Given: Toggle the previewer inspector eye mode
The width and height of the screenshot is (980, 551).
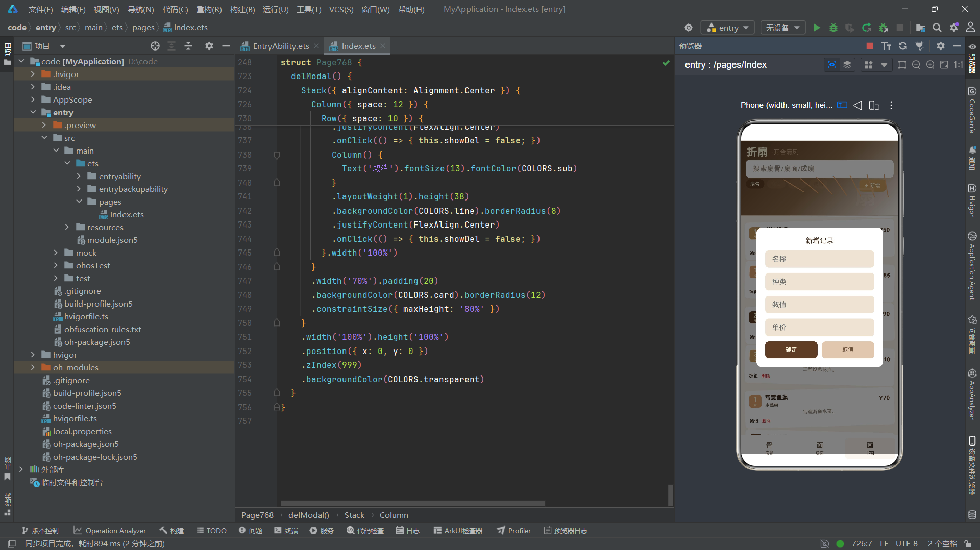Looking at the screenshot, I should (x=832, y=65).
